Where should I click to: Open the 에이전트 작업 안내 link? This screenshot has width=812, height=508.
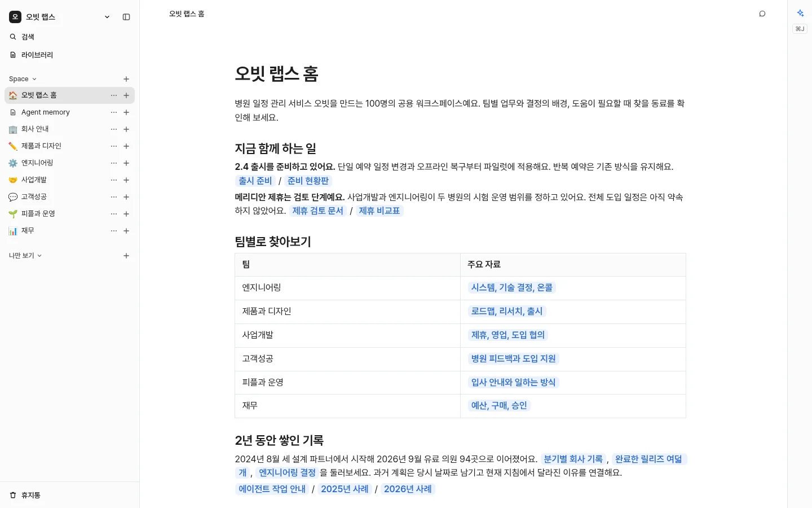point(272,489)
